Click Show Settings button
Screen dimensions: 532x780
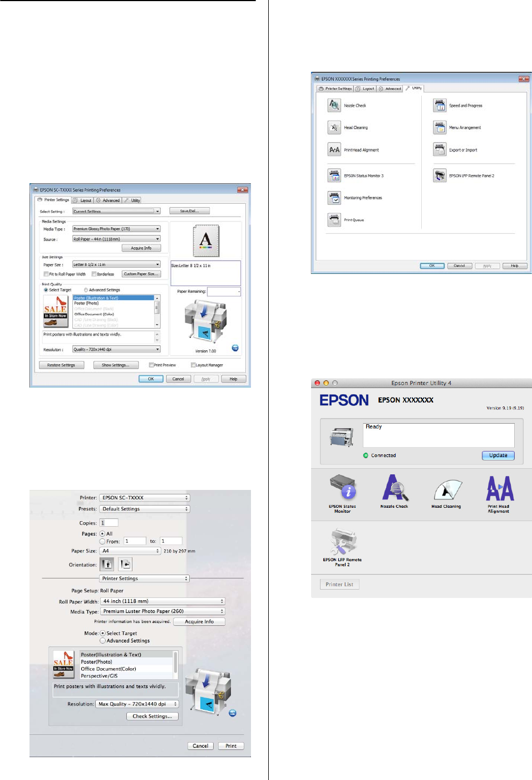point(116,365)
